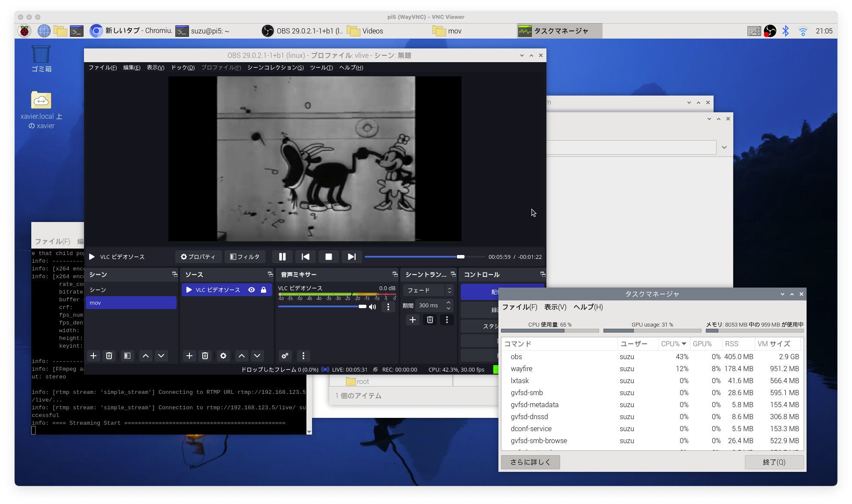Select the シーン scene in the scenes list
852x504 pixels.
coord(131,290)
